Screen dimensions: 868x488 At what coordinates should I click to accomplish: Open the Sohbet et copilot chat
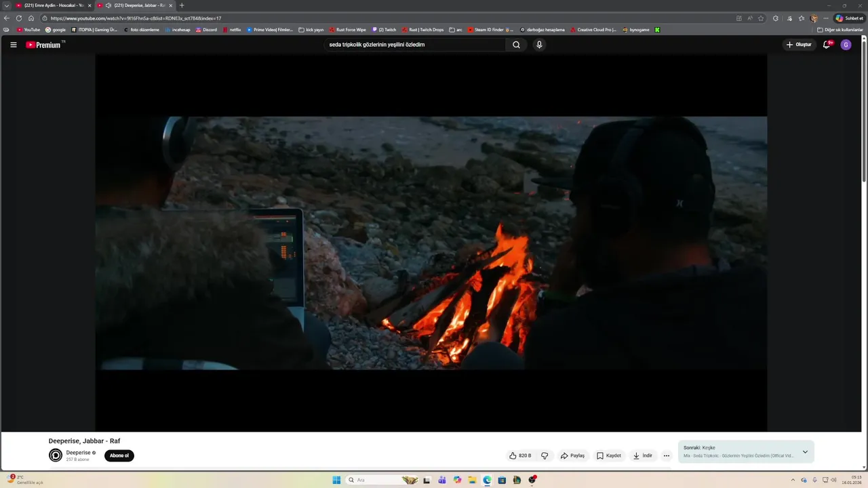click(850, 18)
